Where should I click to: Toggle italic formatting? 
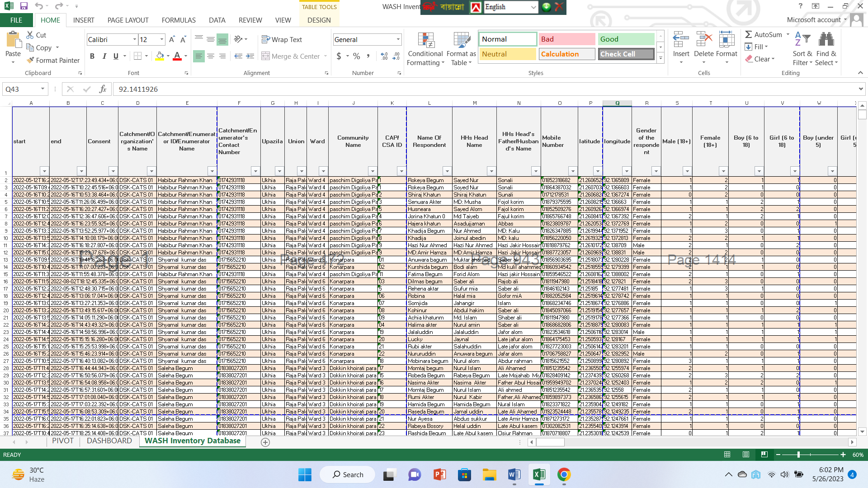tap(104, 56)
